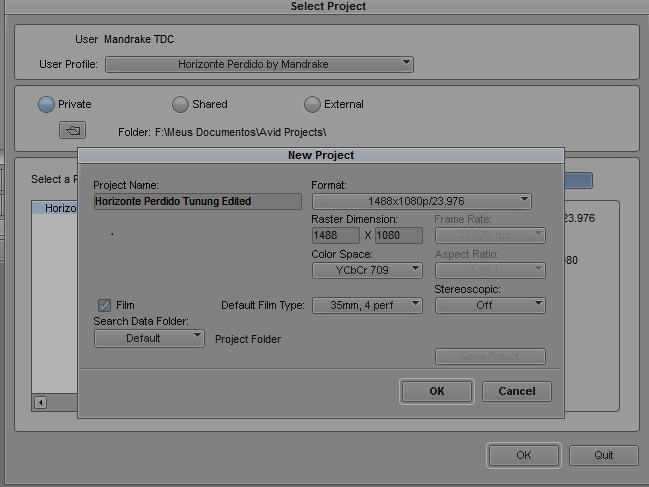Screen dimensions: 649x487
Task: Click the Project Name input field
Action: pos(198,202)
